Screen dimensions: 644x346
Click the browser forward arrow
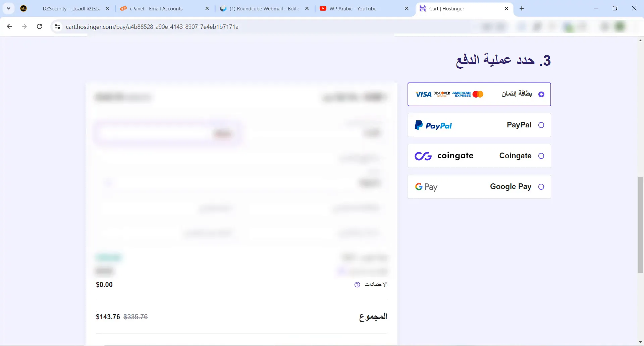pos(24,26)
